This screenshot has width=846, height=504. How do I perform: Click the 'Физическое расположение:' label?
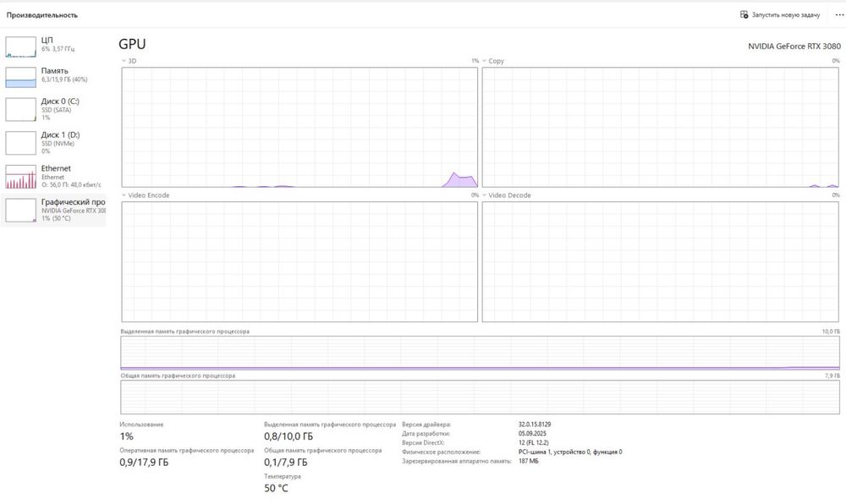tap(441, 452)
